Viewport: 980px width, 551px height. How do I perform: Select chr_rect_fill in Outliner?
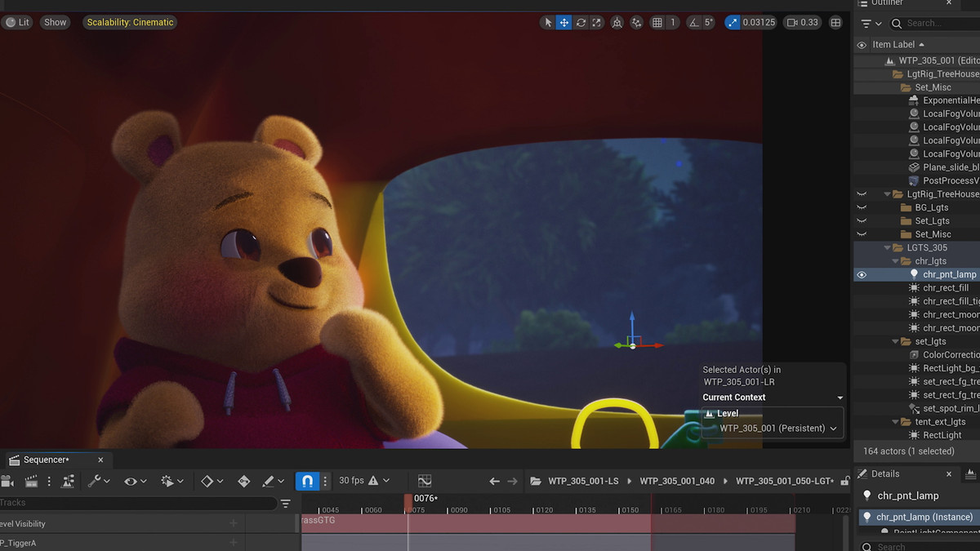916,288
